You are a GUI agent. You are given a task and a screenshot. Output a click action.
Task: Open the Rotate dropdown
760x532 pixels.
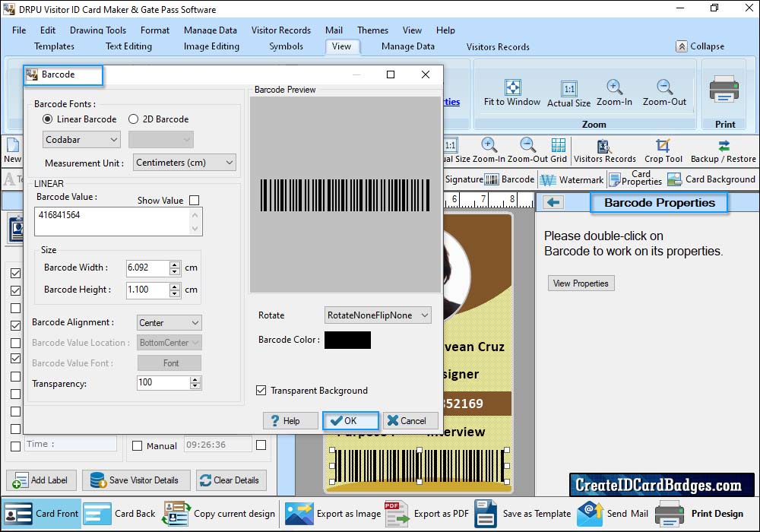(378, 315)
